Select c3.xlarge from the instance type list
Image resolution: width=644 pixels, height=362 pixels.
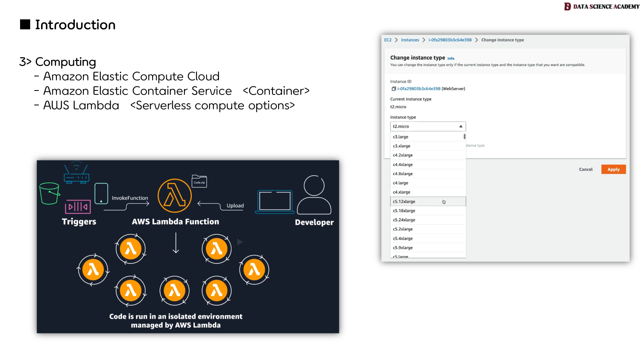(428, 146)
